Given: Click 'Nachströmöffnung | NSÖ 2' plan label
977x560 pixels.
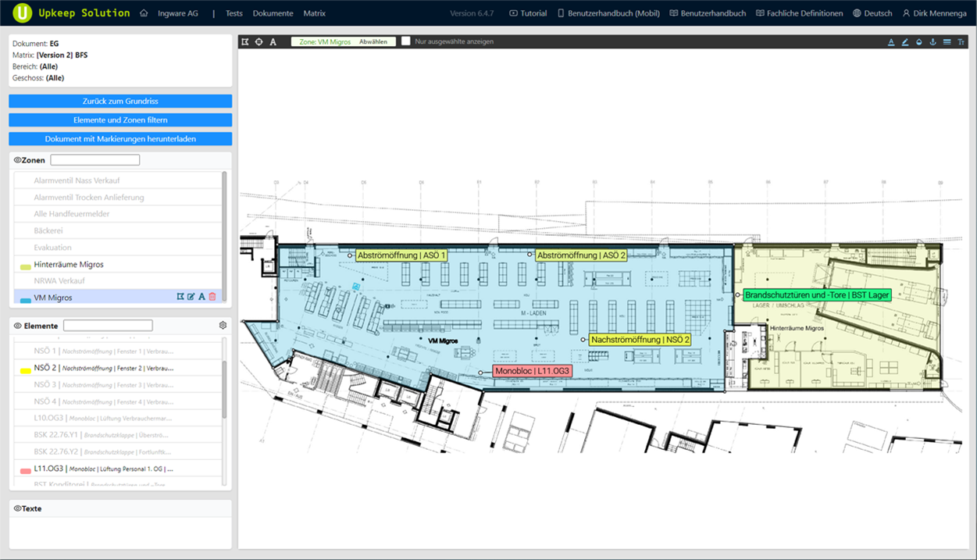Looking at the screenshot, I should [640, 340].
